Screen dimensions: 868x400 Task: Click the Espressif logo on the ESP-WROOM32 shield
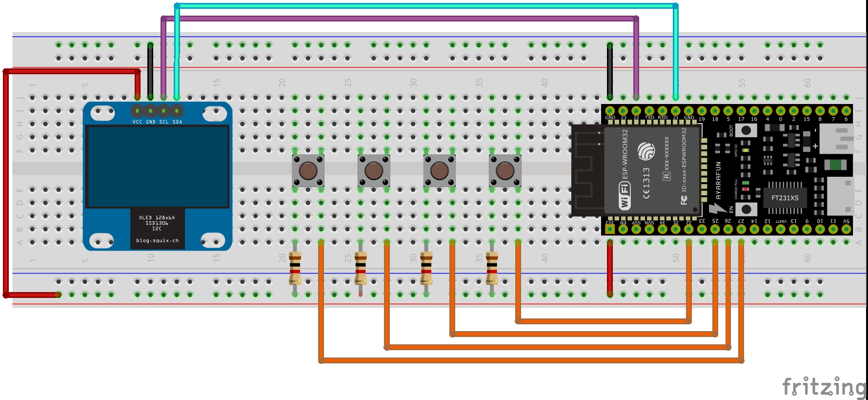point(646,151)
